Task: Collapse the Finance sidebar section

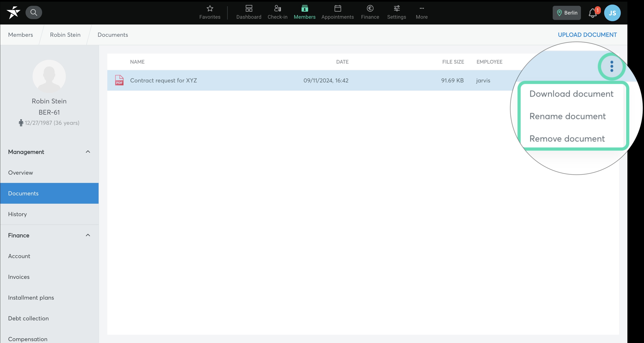Action: [49, 235]
